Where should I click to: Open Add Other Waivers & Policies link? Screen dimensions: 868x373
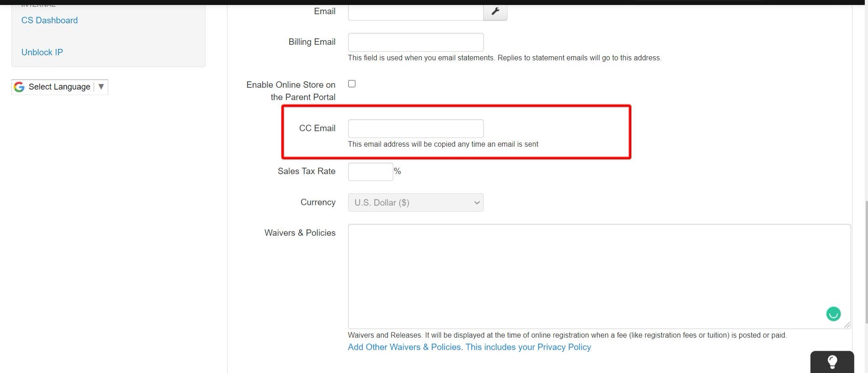pyautogui.click(x=469, y=347)
